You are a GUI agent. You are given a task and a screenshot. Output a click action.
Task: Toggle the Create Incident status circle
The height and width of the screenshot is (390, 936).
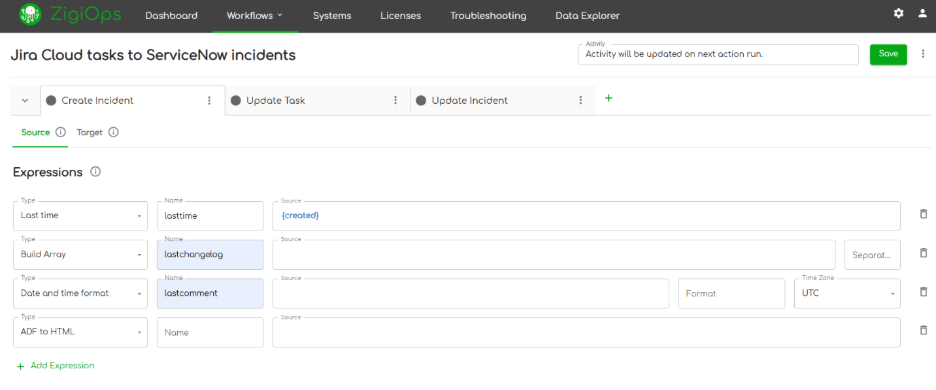[x=51, y=100]
